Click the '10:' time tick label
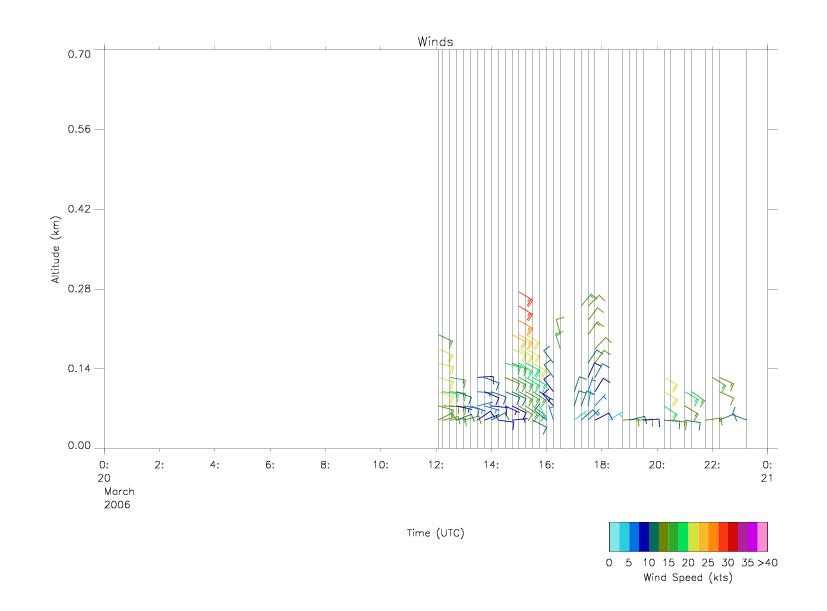The height and width of the screenshot is (611, 827). point(380,465)
